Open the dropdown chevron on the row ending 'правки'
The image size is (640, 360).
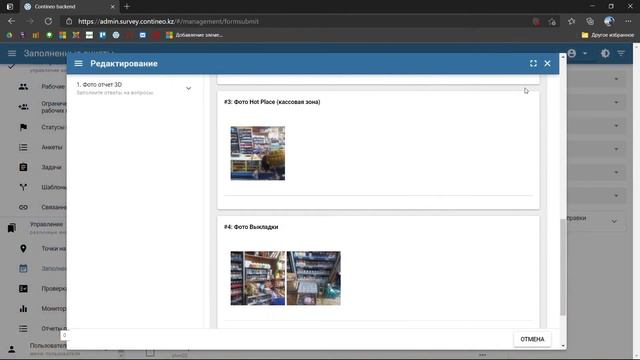[614, 221]
